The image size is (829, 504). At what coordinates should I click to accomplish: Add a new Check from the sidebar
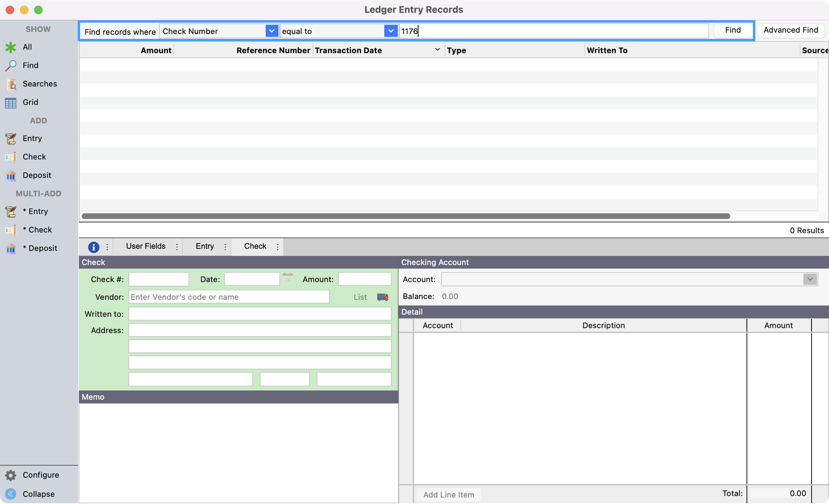point(11,157)
